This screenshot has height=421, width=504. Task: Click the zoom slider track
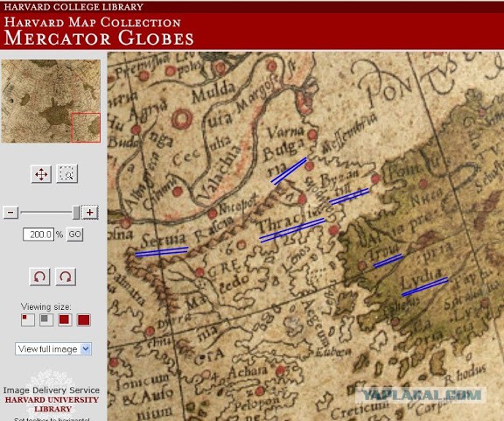pyautogui.click(x=46, y=213)
